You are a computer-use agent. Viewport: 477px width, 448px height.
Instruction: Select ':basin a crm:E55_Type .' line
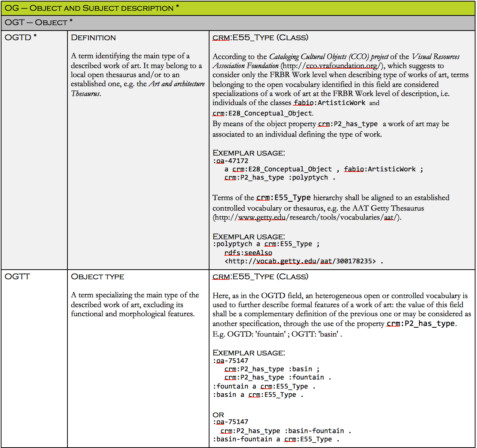tap(258, 394)
